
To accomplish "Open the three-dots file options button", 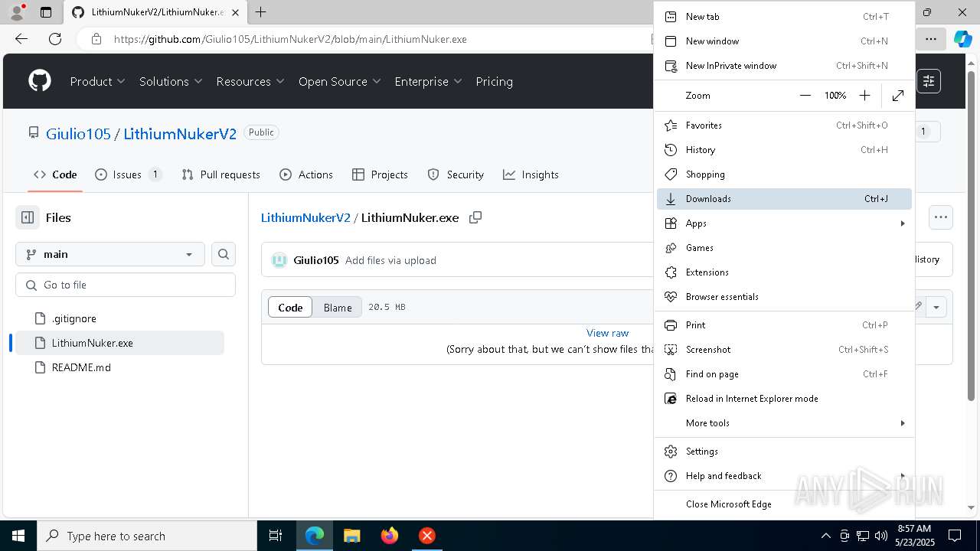I will point(941,217).
